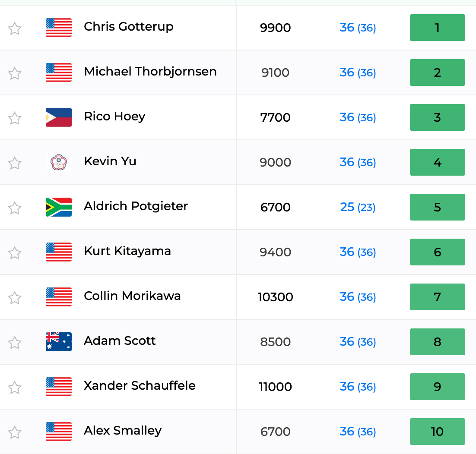Viewport: 476px width, 454px height.
Task: Click the green rank 10 button
Action: (437, 432)
